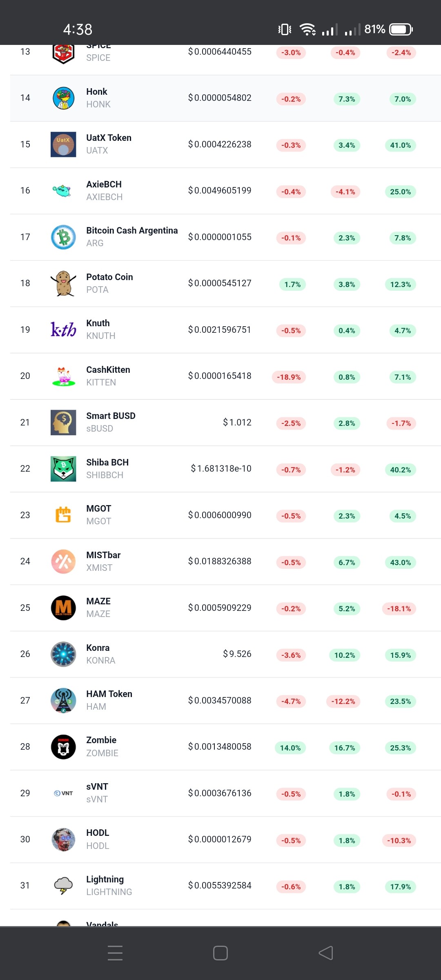
Task: Open the UatX Token logo
Action: click(63, 145)
